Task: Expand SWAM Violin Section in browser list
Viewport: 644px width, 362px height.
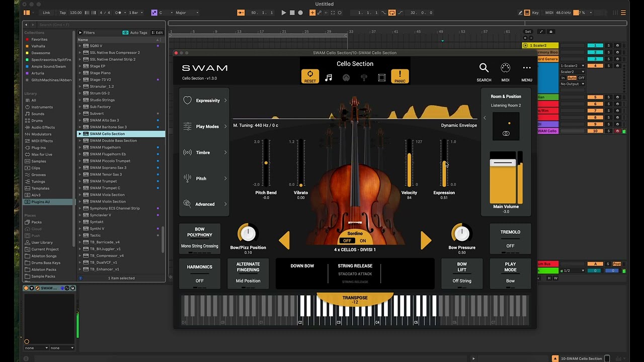Action: 80,202
